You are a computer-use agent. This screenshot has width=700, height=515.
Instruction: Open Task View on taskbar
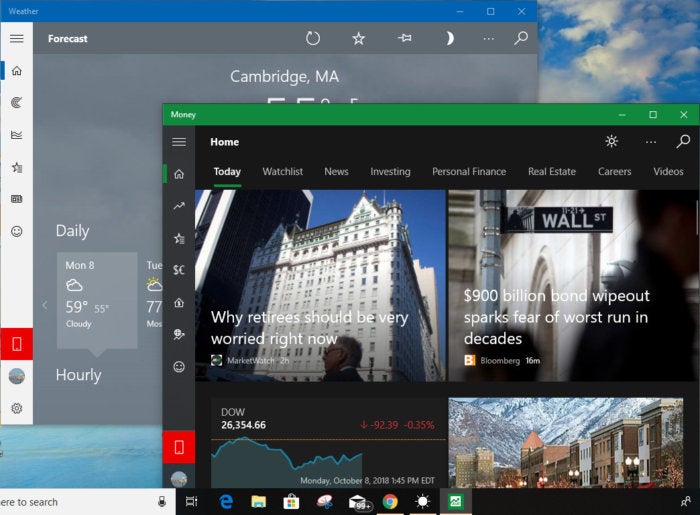[x=192, y=502]
